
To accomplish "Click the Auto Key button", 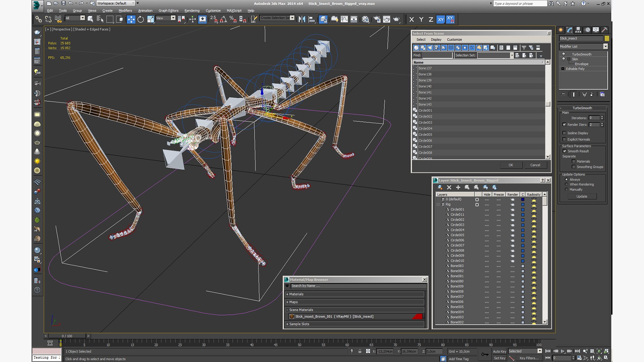I will click(499, 351).
